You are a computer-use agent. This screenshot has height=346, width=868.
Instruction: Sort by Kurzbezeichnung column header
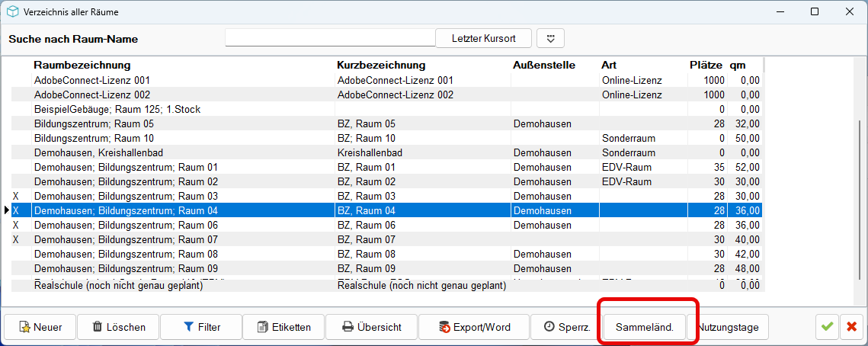[x=381, y=66]
